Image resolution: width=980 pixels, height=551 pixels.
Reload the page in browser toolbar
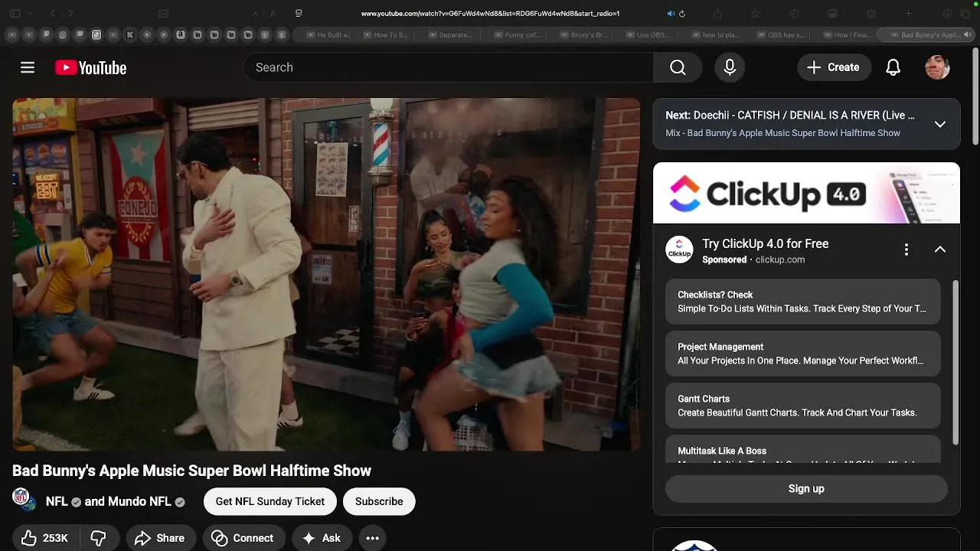(x=682, y=13)
